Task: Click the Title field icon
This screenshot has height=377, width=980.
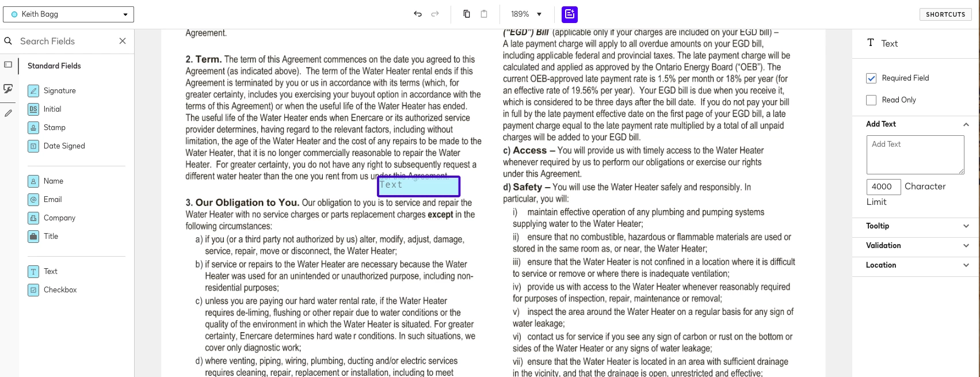Action: point(33,237)
